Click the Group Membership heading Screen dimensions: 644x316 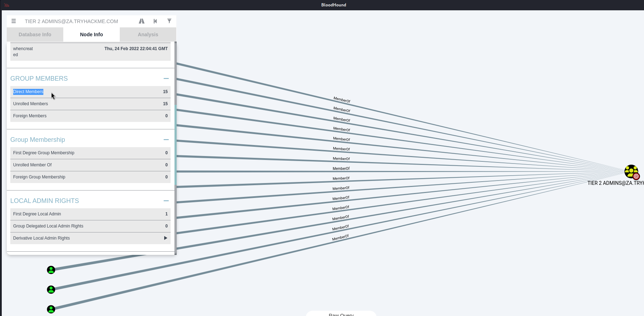click(x=38, y=140)
